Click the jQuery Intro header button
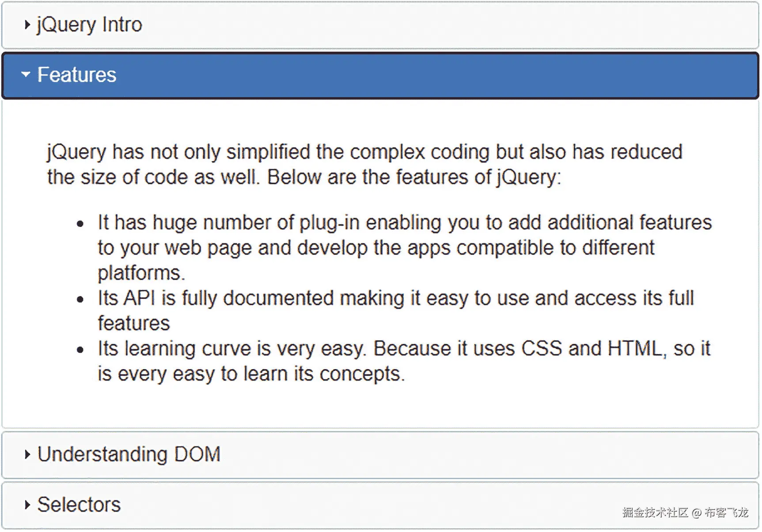Screen dimensions: 762x532 88,24
